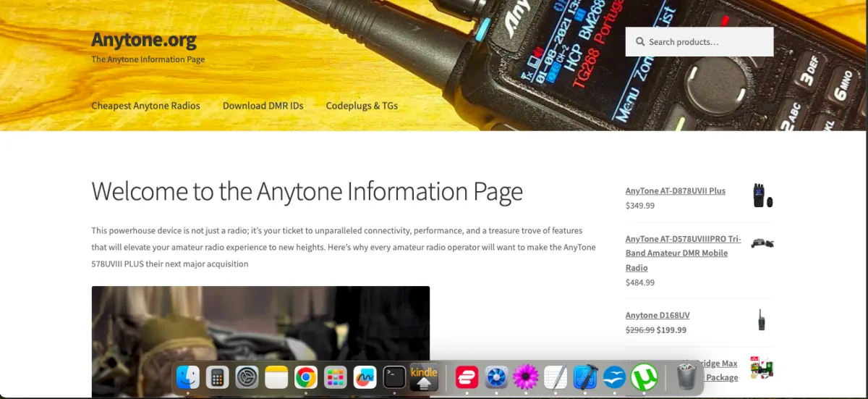The width and height of the screenshot is (868, 399).
Task: Click the Bridge Max Package product thumbnail
Action: (x=762, y=368)
